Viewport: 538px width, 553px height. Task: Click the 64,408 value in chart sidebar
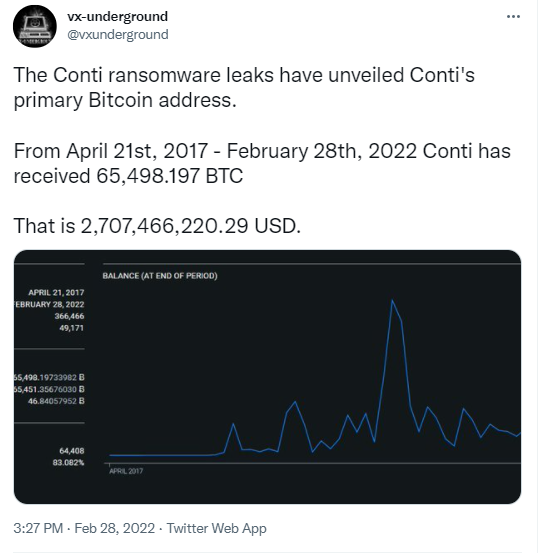(x=72, y=451)
